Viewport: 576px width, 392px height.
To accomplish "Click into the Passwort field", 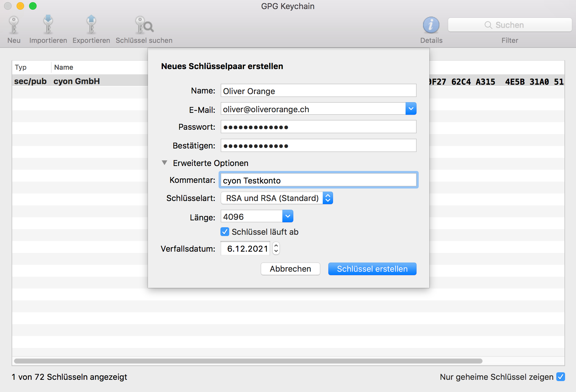I will (318, 127).
